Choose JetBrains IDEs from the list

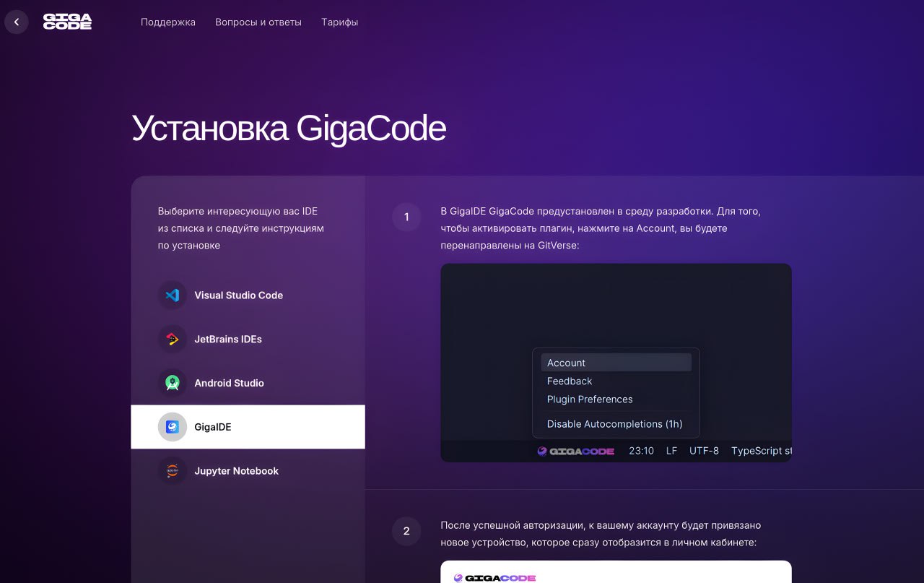click(x=248, y=340)
